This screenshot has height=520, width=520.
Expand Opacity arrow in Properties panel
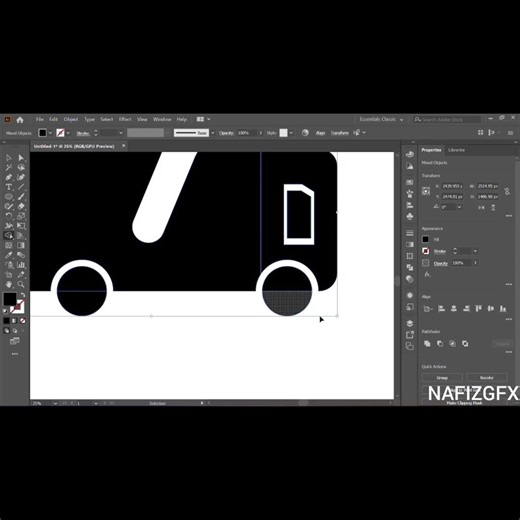point(475,263)
